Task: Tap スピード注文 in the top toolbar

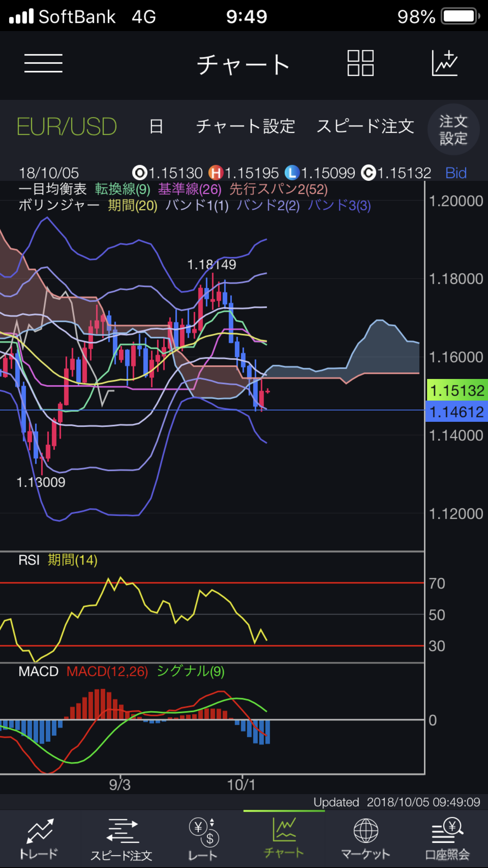Action: pyautogui.click(x=365, y=127)
